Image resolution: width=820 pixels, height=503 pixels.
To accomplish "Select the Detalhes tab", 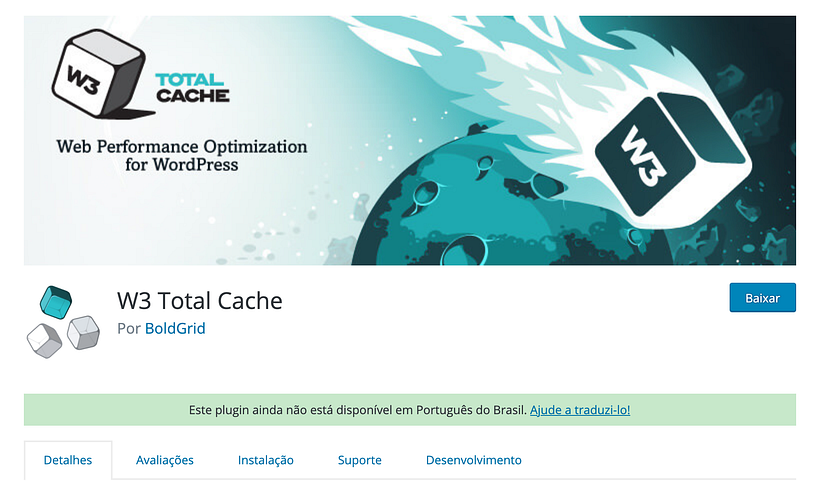I will [68, 460].
